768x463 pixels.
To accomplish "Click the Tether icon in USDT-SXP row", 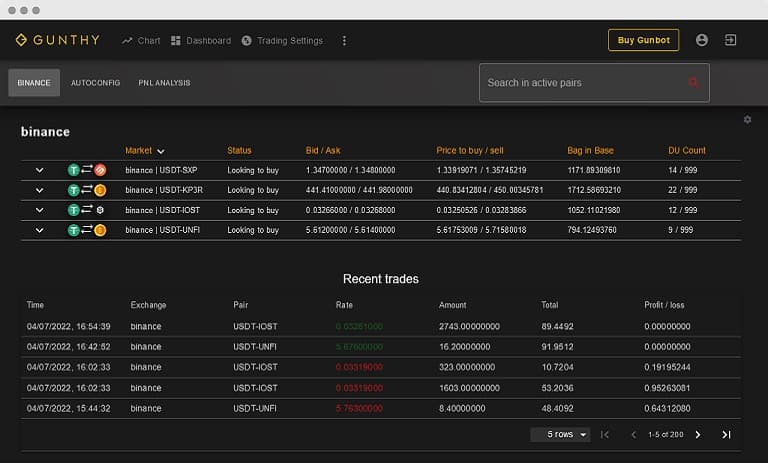I will click(73, 171).
